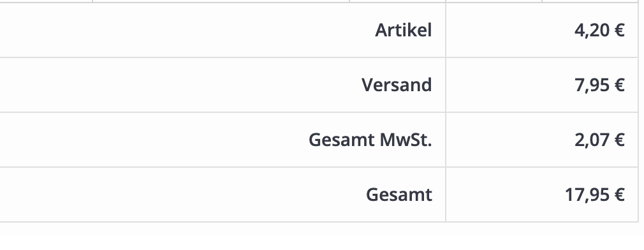Click the Artikel label cell
The height and width of the screenshot is (250, 644).
pos(223,30)
